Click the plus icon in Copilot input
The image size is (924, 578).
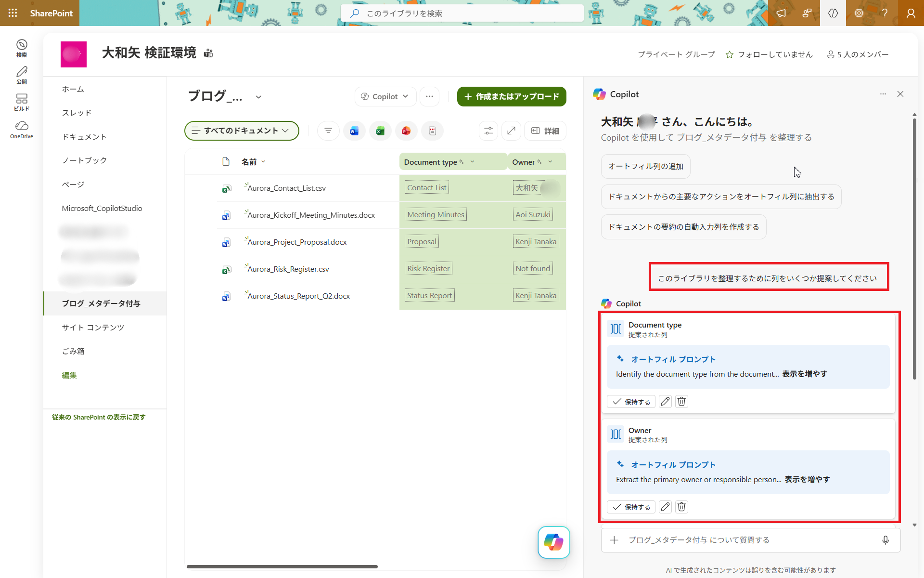pyautogui.click(x=614, y=540)
